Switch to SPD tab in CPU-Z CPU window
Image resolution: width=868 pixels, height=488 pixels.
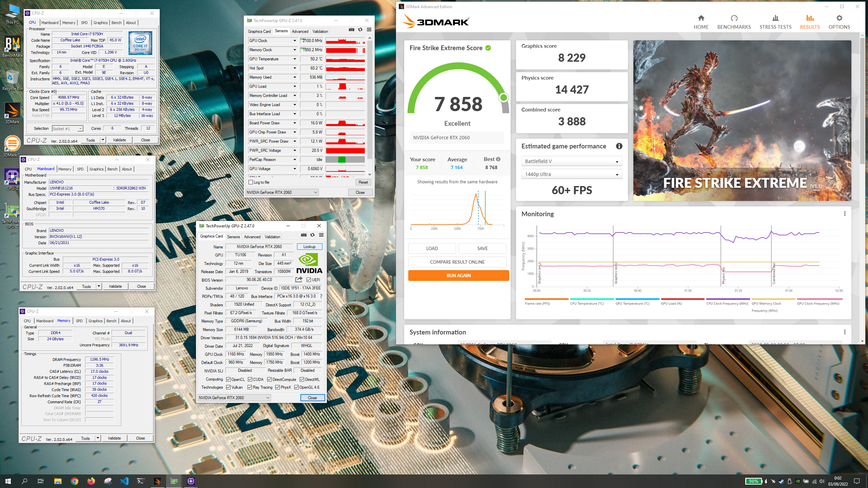tap(84, 23)
